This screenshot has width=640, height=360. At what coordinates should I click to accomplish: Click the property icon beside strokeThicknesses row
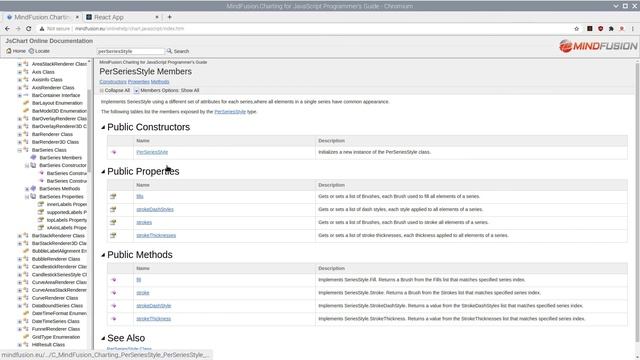click(113, 236)
